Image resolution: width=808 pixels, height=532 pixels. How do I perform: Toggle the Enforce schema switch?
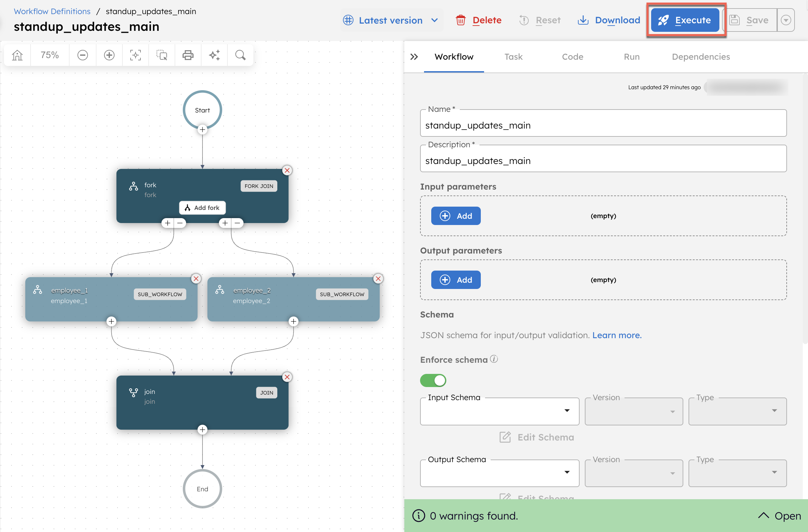433,380
